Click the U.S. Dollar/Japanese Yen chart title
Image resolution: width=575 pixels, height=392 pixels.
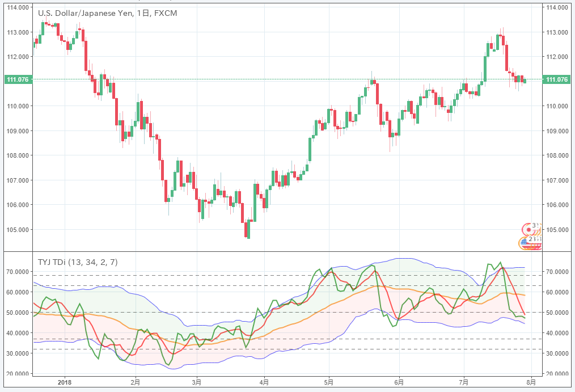tap(107, 13)
